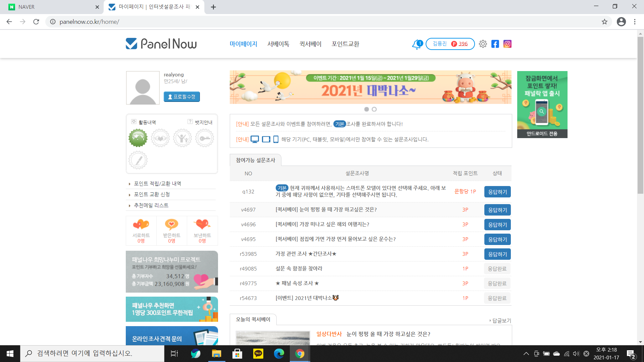Select the second banner carousel dot
The image size is (644, 362).
(374, 109)
